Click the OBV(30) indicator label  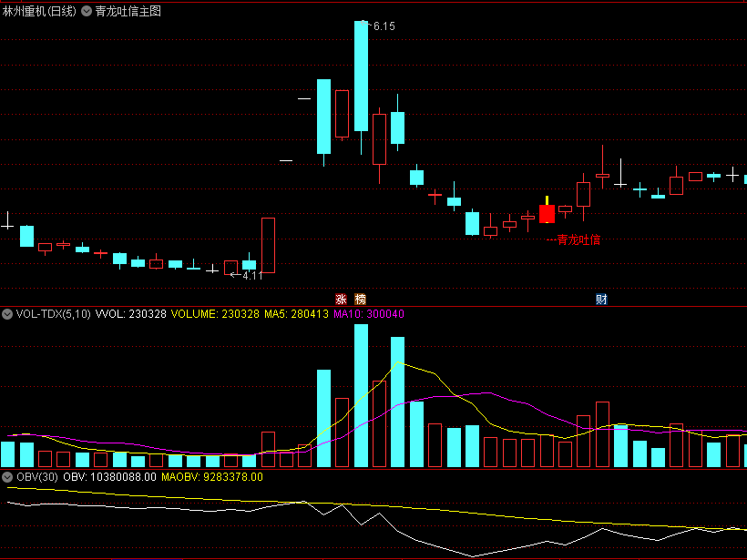click(37, 477)
